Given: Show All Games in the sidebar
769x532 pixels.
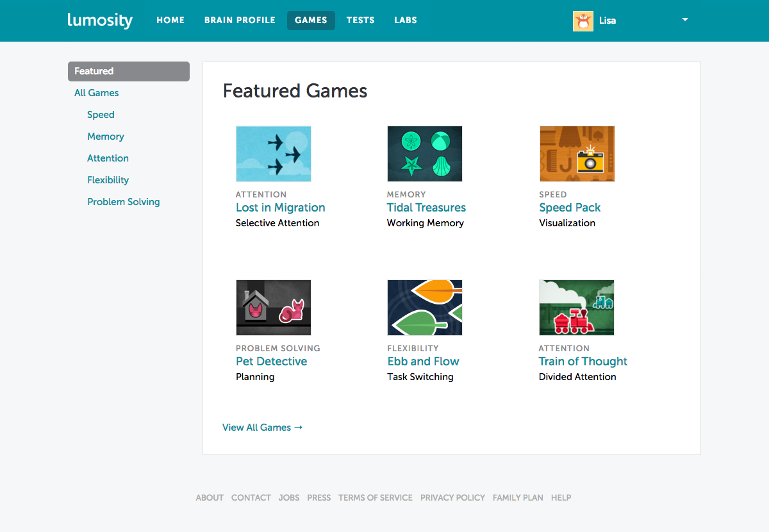Looking at the screenshot, I should (97, 93).
